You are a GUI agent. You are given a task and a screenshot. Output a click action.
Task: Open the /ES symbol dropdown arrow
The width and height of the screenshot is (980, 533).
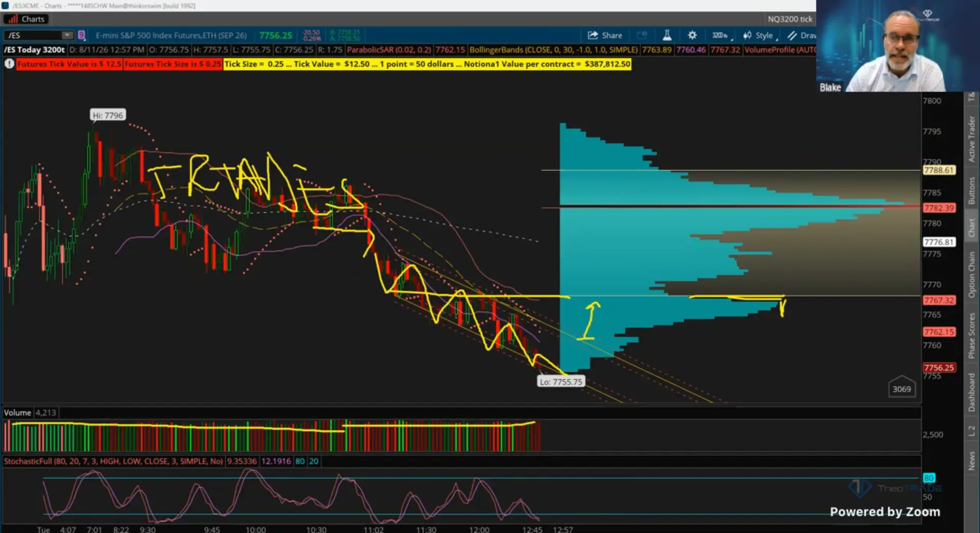(x=67, y=35)
